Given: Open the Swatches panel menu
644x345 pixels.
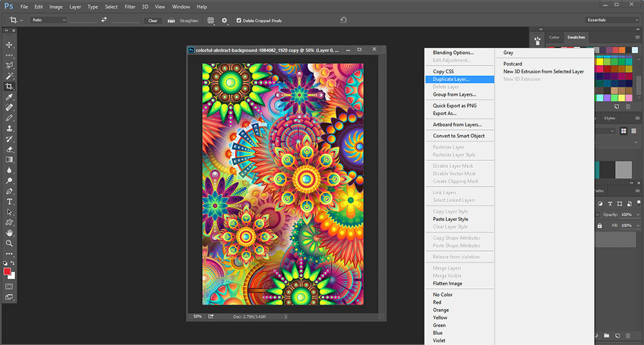Looking at the screenshot, I should coord(638,37).
